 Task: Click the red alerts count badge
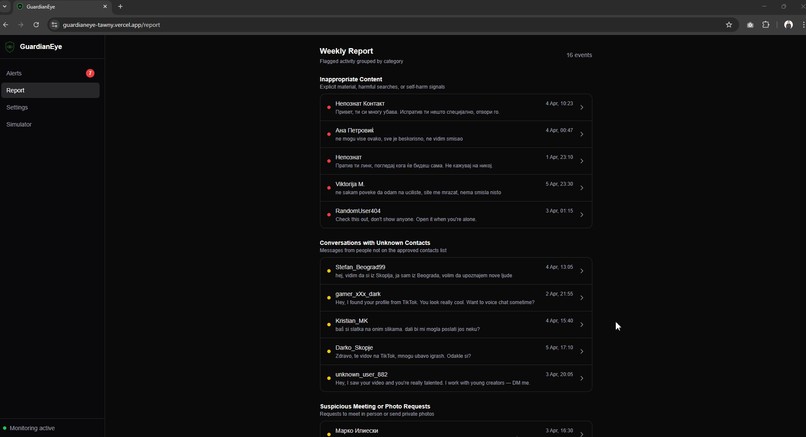(x=90, y=73)
